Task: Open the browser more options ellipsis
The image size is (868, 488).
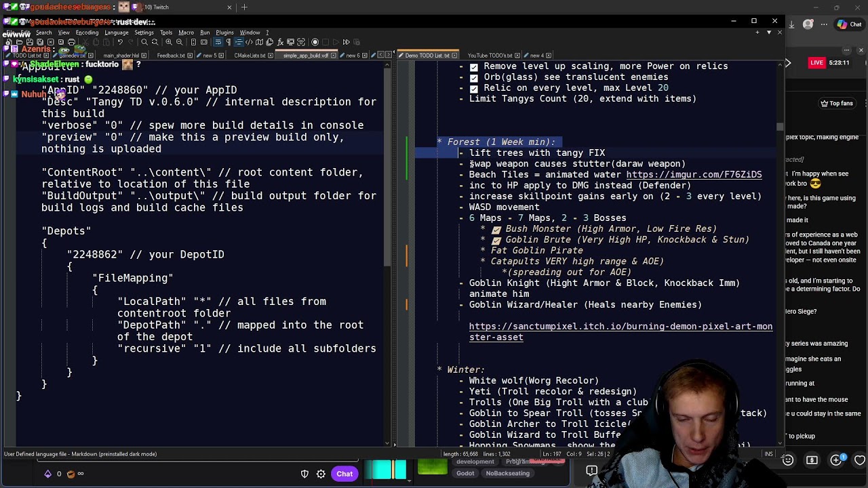Action: 823,24
